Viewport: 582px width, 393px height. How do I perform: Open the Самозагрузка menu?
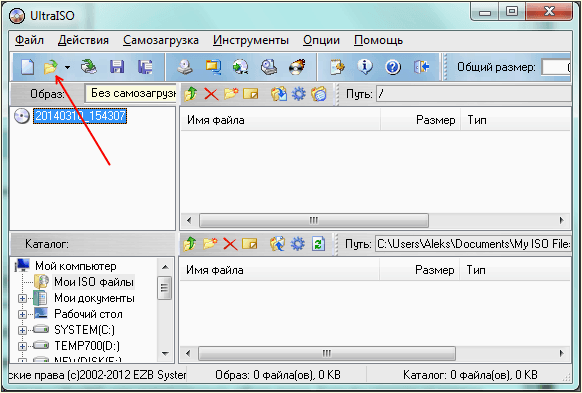point(161,40)
